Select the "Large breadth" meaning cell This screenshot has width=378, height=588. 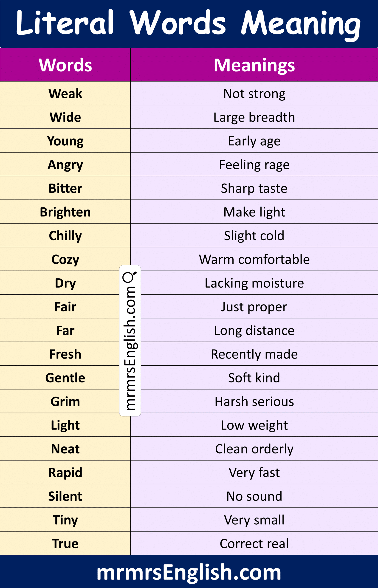(254, 117)
